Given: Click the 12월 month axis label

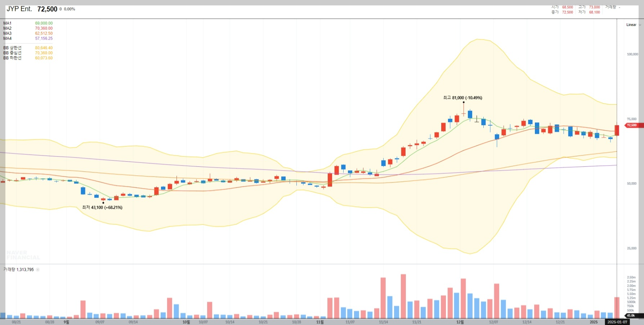Looking at the screenshot, I should click(460, 322).
